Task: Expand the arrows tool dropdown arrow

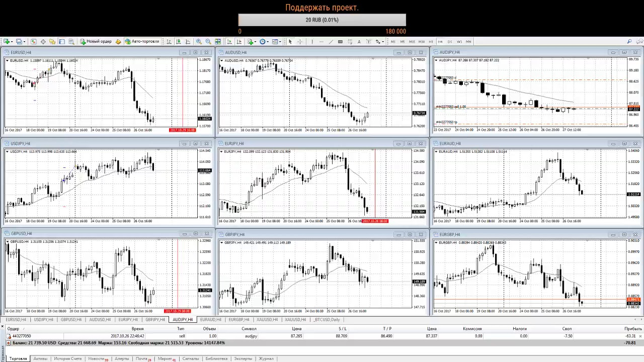Action: tap(383, 41)
